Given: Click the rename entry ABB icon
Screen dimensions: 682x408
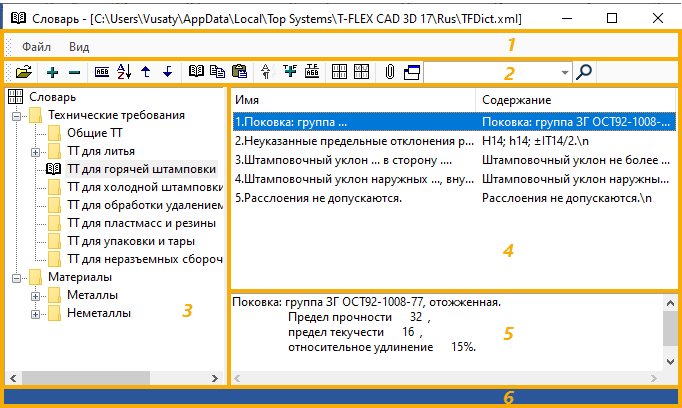Looking at the screenshot, I should [102, 72].
